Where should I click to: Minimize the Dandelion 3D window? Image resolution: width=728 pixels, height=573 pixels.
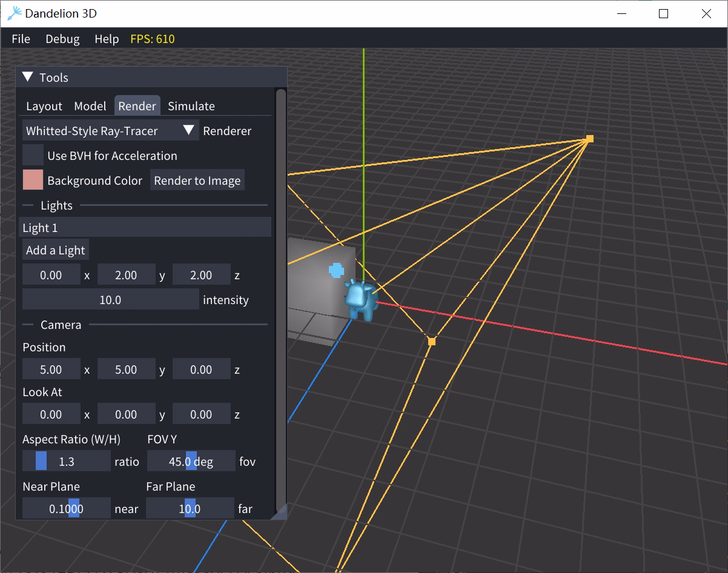(x=621, y=13)
